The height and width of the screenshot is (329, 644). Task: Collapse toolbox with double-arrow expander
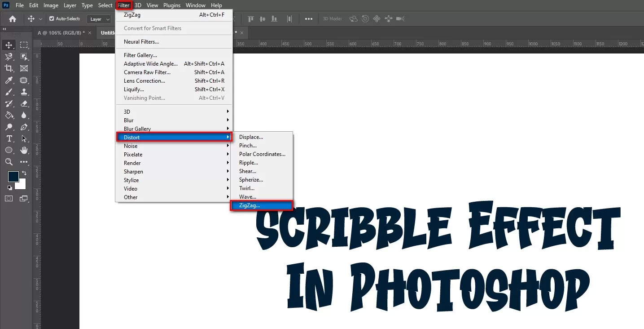click(x=4, y=29)
